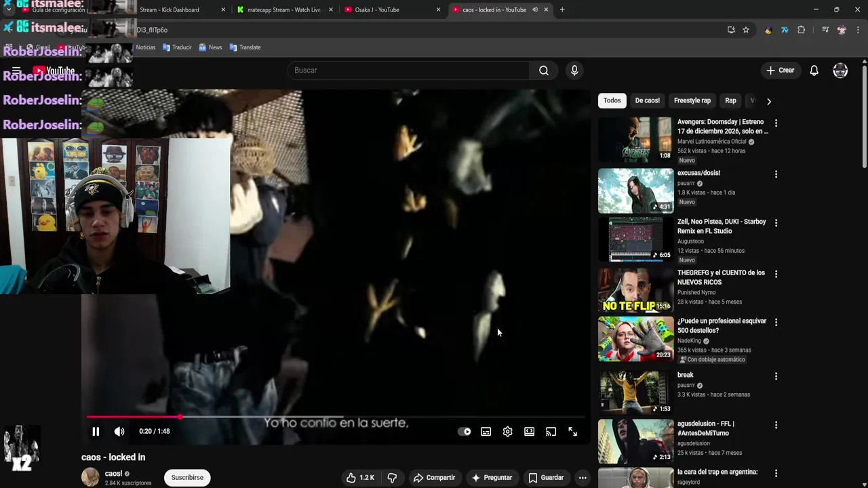This screenshot has width=868, height=488.
Task: Open the media controls icon in Chrome toolbar
Action: tap(825, 30)
